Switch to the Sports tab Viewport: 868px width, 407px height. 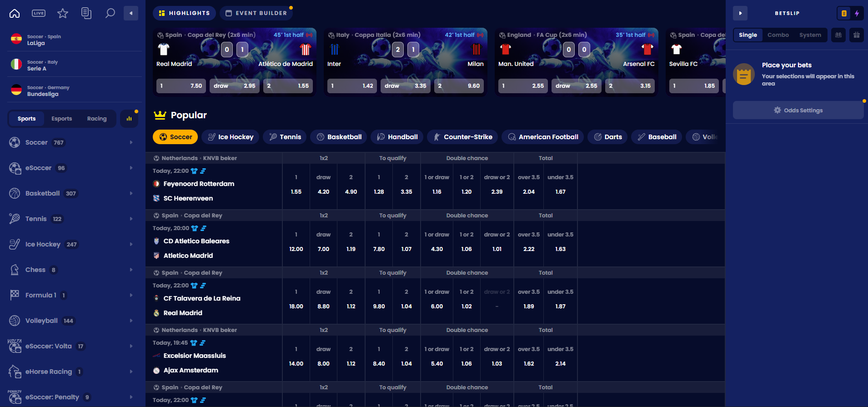click(26, 119)
